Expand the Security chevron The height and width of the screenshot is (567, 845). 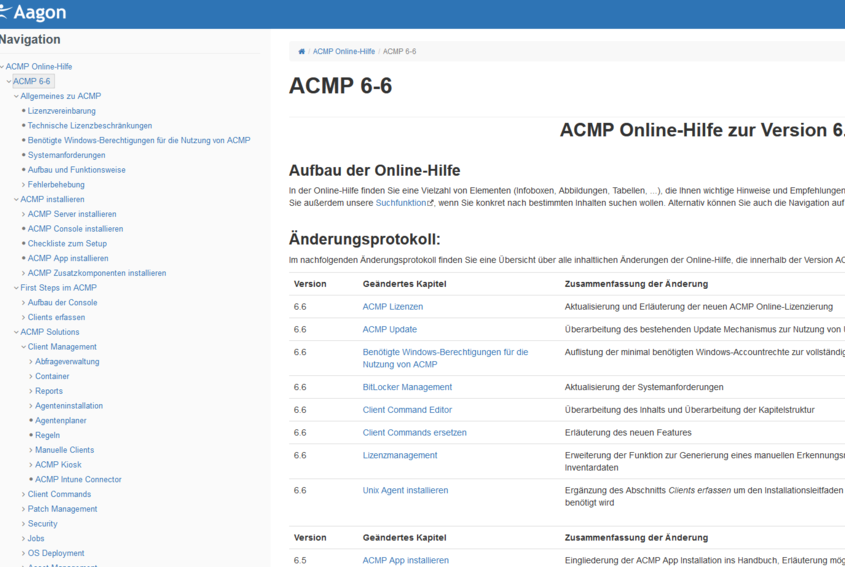pyautogui.click(x=23, y=524)
